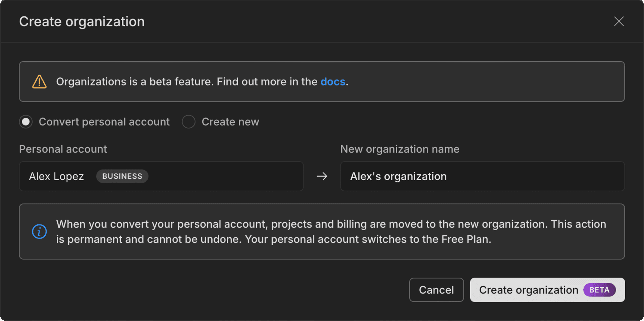Select the text Alex's organization

point(399,176)
